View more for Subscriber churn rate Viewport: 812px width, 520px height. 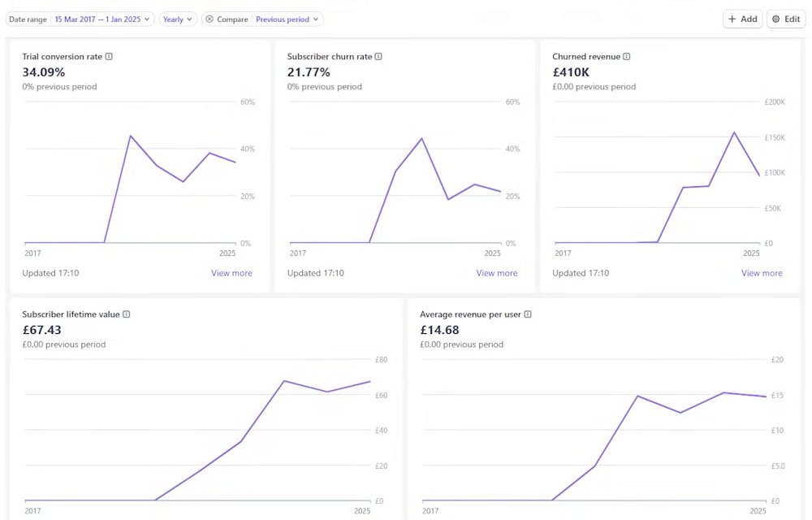(x=497, y=273)
